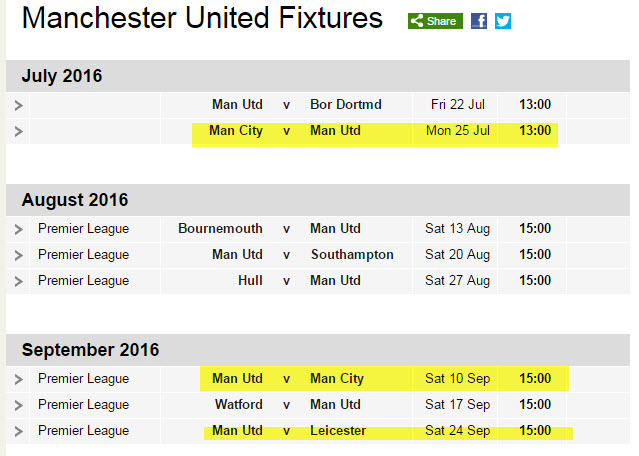This screenshot has width=639, height=456.
Task: Expand the Man Utd v Southampton fixture arrow
Action: [x=18, y=256]
